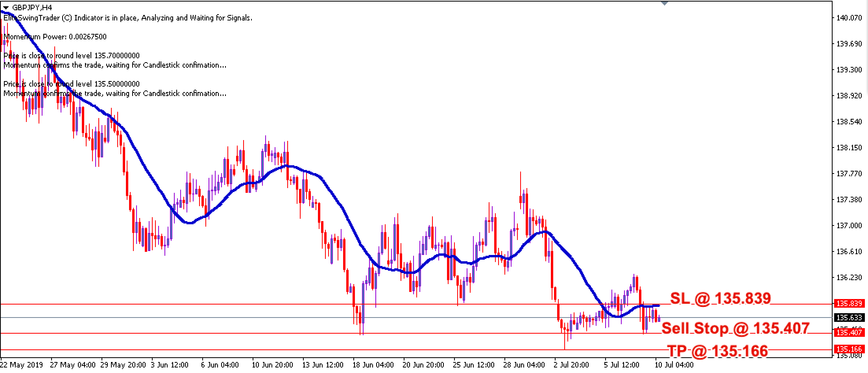
Task: Select the SL @ 135.839 label
Action: coord(720,298)
